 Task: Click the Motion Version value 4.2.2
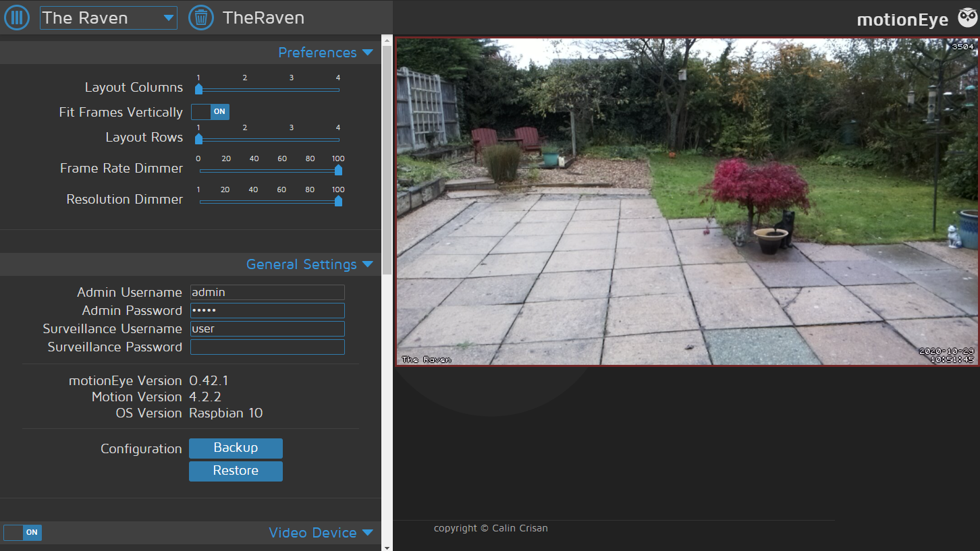(x=205, y=397)
